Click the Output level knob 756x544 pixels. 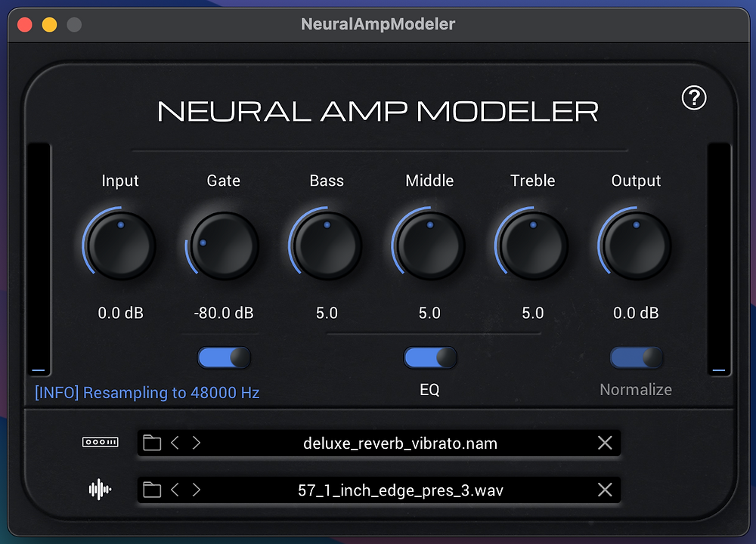click(636, 244)
